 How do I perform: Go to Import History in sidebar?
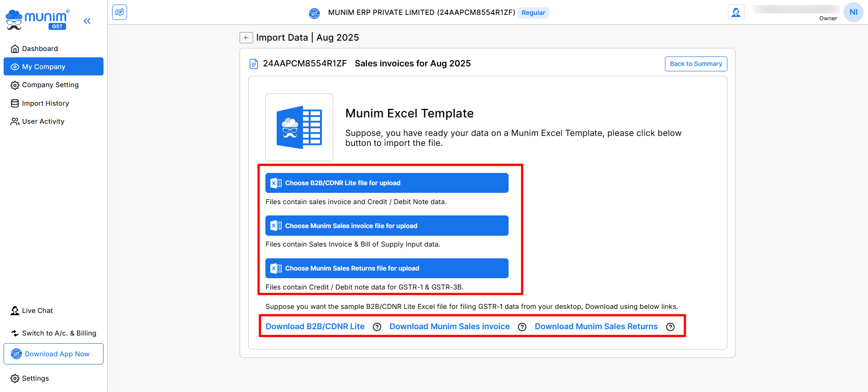click(45, 103)
